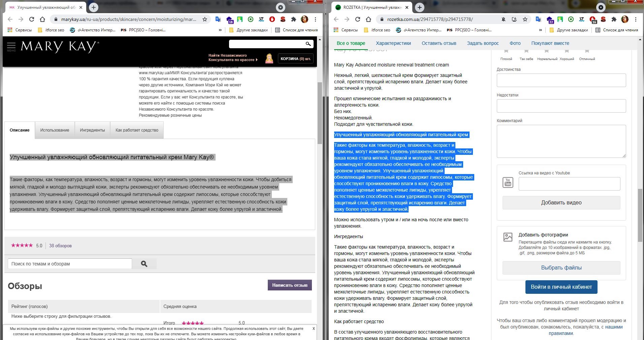Click the install app icon in Rozetka address bar

pos(514,19)
